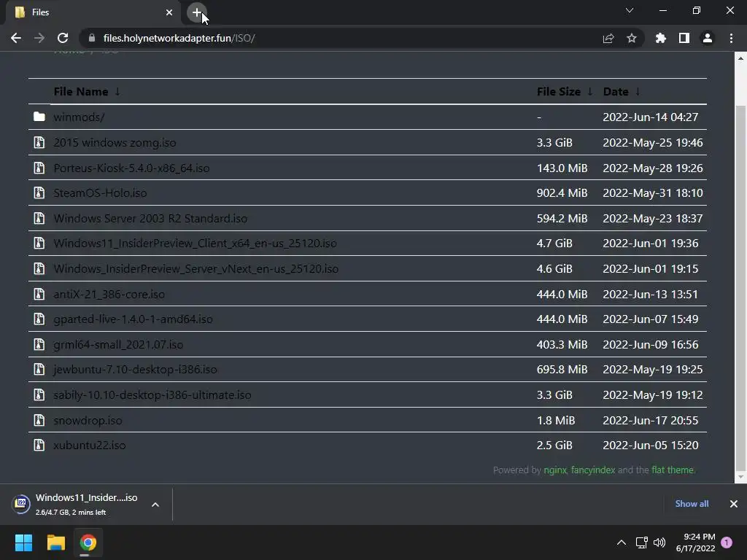Go forward in browser history
This screenshot has height=560, width=747.
pyautogui.click(x=39, y=38)
